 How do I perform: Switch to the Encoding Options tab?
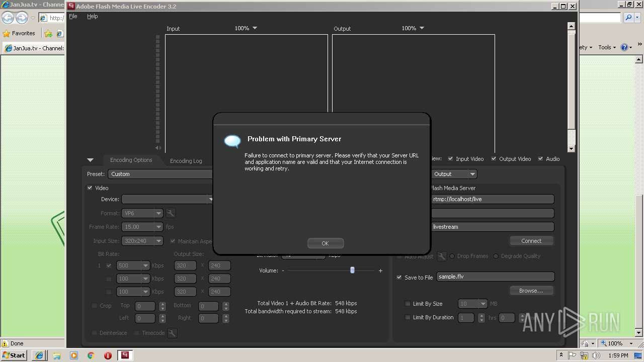(x=131, y=160)
